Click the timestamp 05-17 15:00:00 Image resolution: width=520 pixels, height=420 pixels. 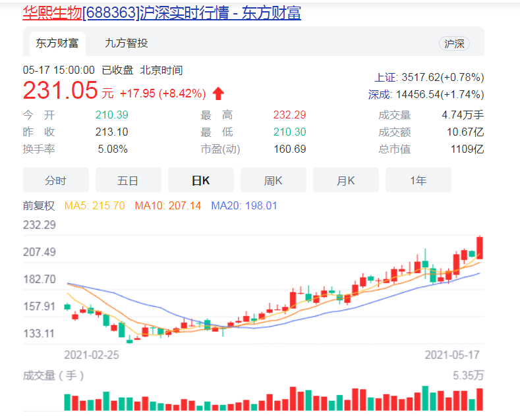(x=59, y=70)
